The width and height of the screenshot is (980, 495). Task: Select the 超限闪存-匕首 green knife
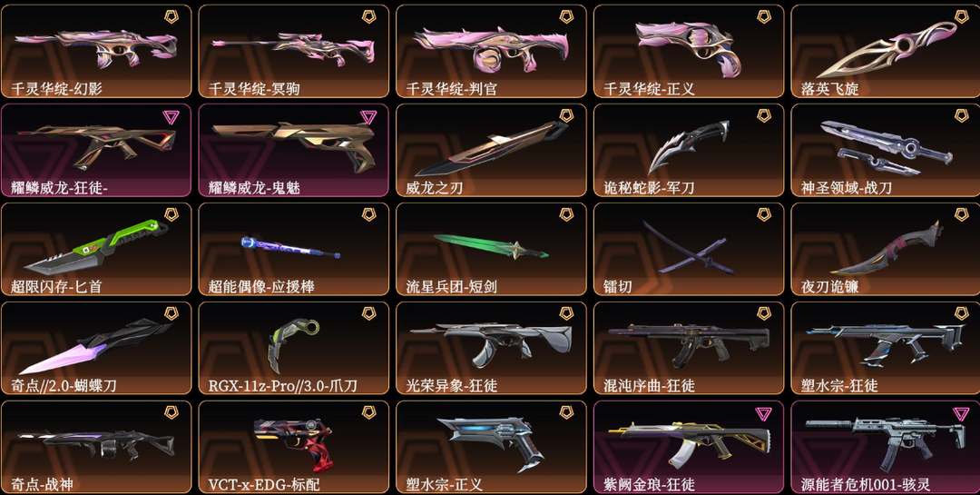click(96, 249)
